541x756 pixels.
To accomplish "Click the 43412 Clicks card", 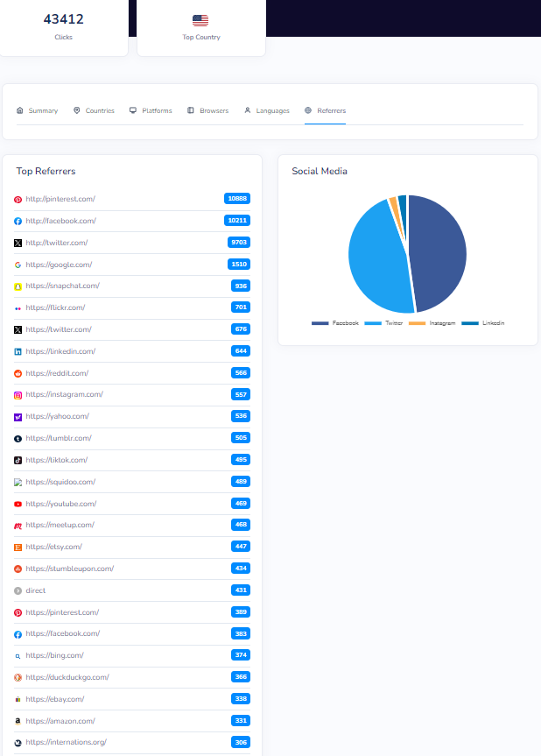I will click(x=64, y=26).
